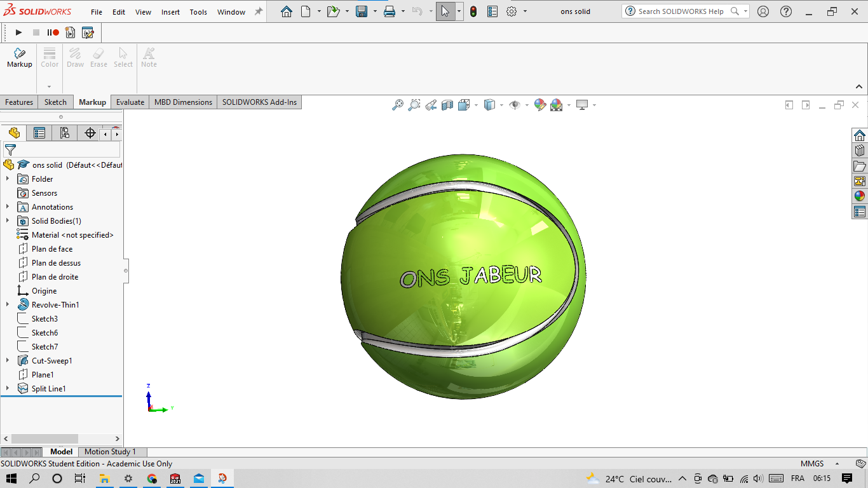868x488 pixels.
Task: Toggle the pin icon next to the Window menu
Action: [x=258, y=11]
